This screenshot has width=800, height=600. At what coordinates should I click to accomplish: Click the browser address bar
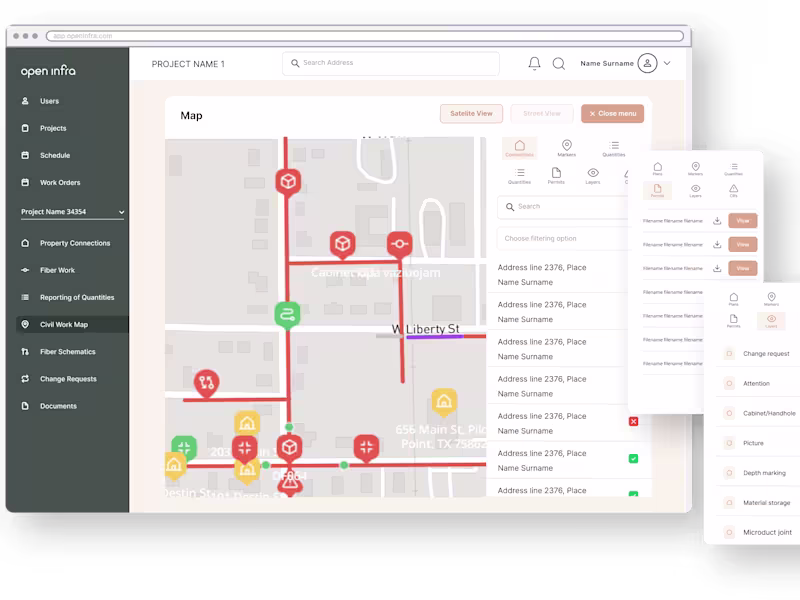coord(365,36)
